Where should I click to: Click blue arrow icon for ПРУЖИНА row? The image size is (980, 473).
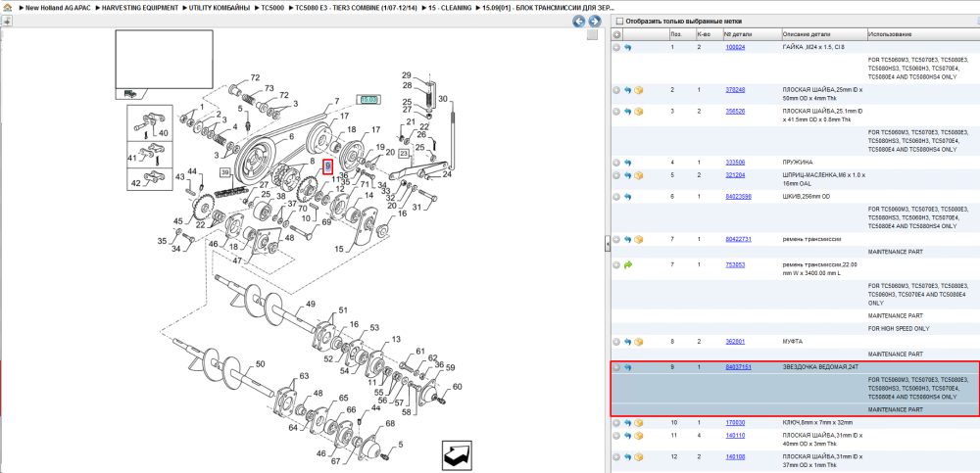pos(627,163)
